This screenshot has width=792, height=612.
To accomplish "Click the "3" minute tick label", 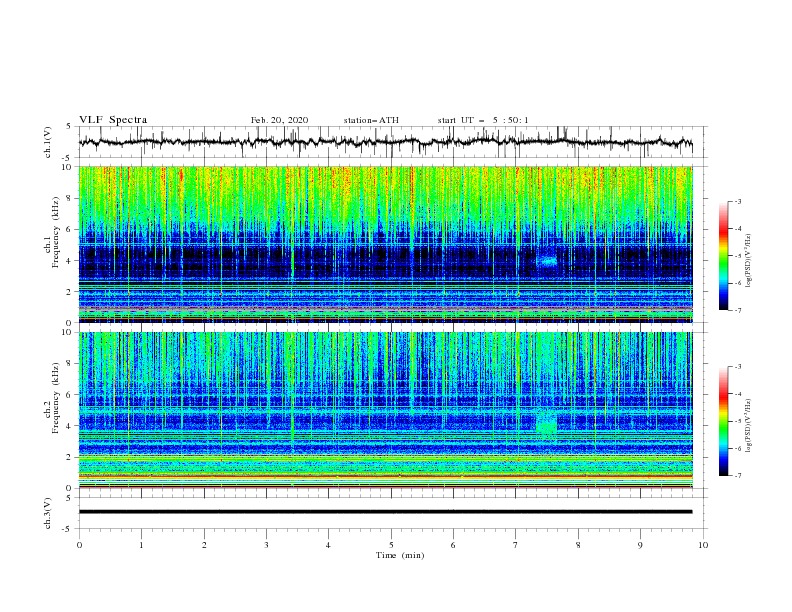I will coord(266,545).
